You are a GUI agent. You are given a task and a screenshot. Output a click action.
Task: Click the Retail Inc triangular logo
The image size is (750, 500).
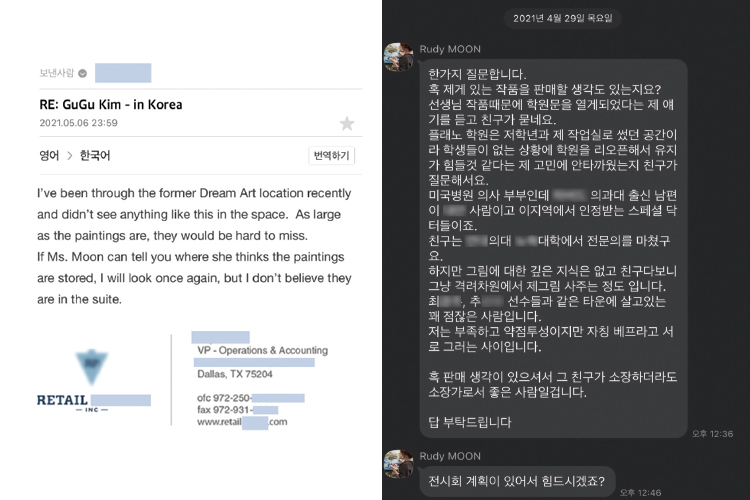coord(91,367)
